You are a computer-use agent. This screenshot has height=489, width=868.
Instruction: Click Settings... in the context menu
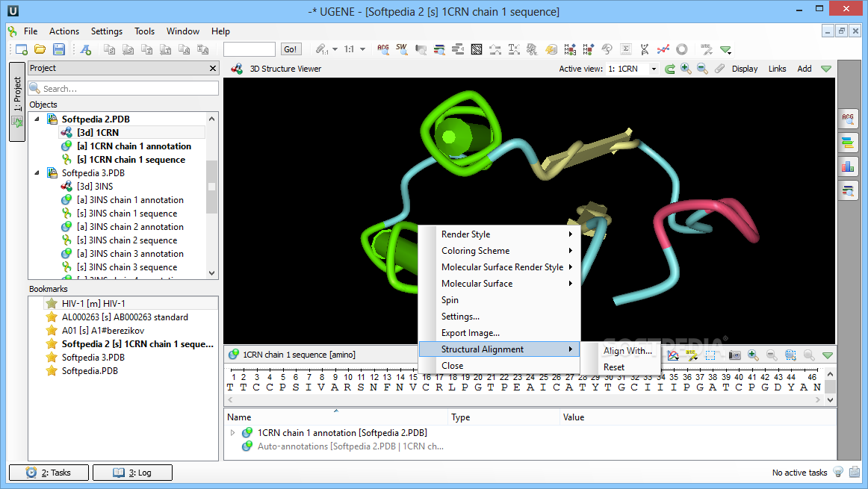click(499, 317)
